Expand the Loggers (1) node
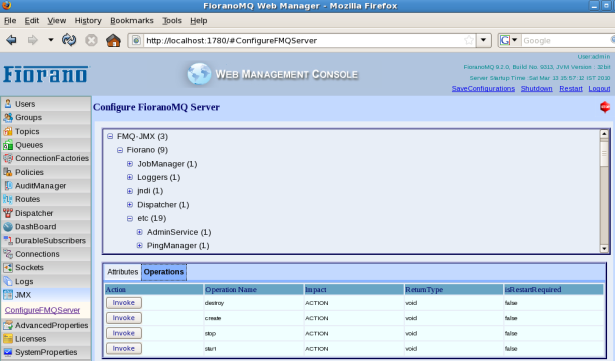This screenshot has height=361, width=615. click(x=130, y=177)
